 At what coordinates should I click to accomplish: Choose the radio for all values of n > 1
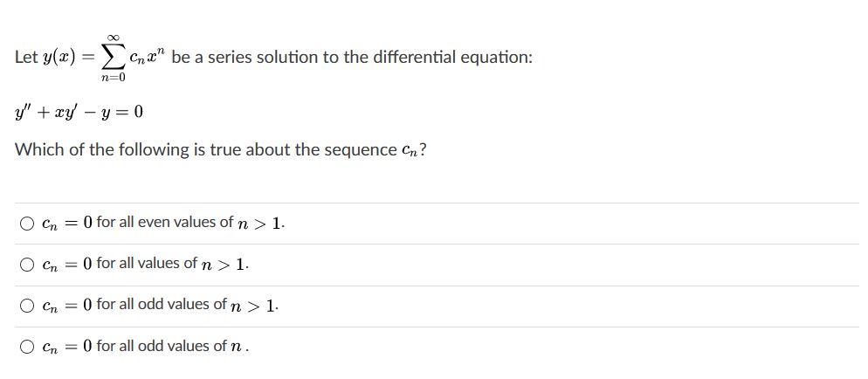tap(27, 265)
